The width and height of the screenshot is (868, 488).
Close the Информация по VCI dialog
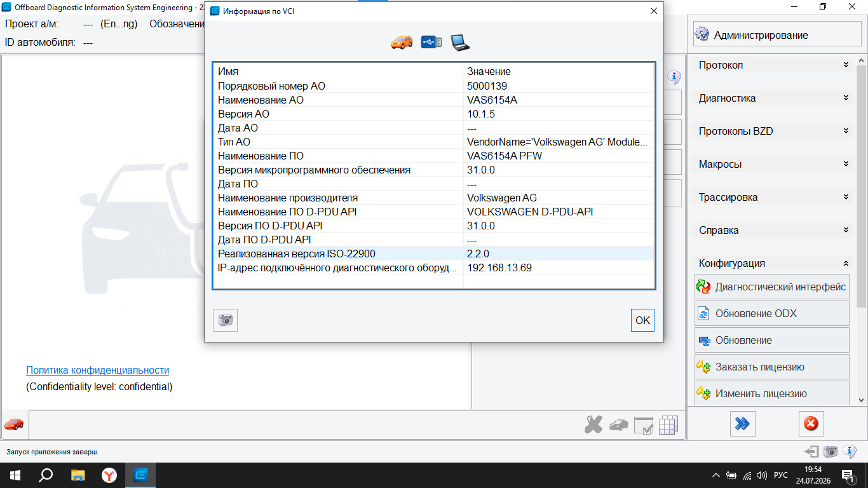(x=653, y=11)
